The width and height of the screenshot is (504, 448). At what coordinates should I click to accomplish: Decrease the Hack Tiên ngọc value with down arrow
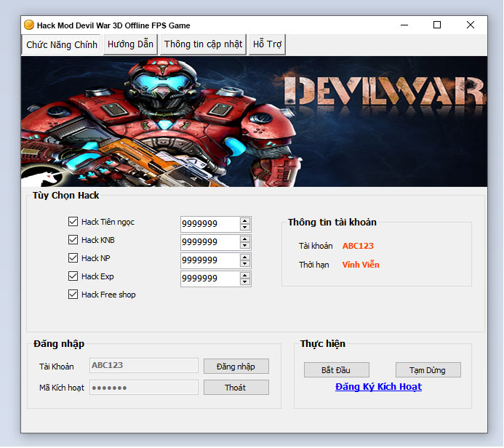pyautogui.click(x=245, y=227)
